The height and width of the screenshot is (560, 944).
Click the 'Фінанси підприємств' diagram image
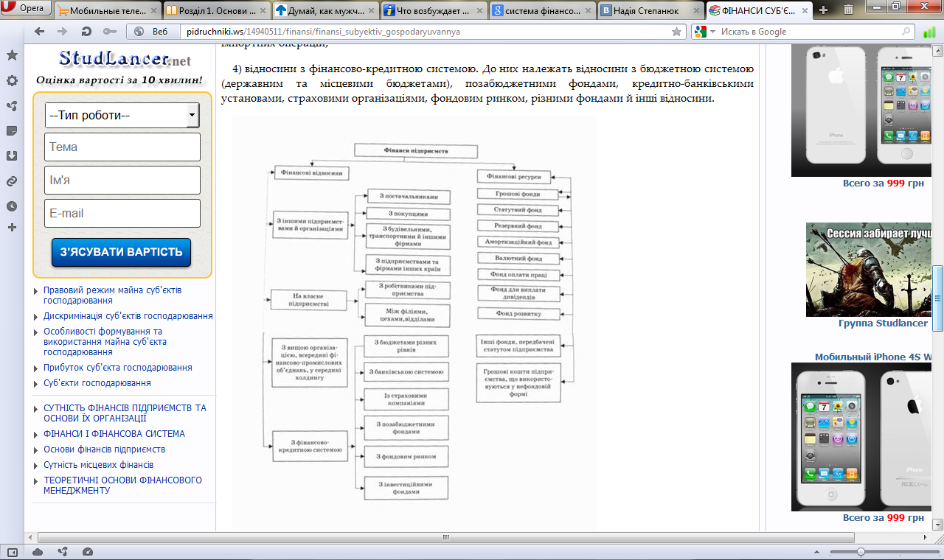click(414, 322)
